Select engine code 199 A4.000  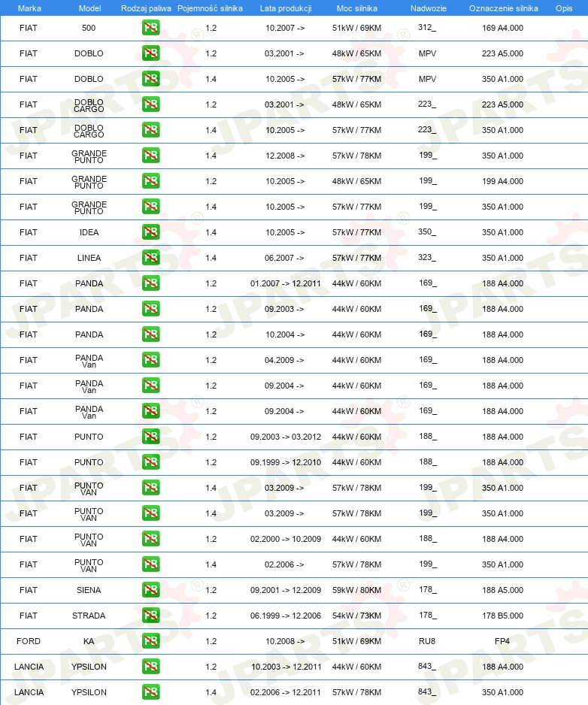pos(502,181)
